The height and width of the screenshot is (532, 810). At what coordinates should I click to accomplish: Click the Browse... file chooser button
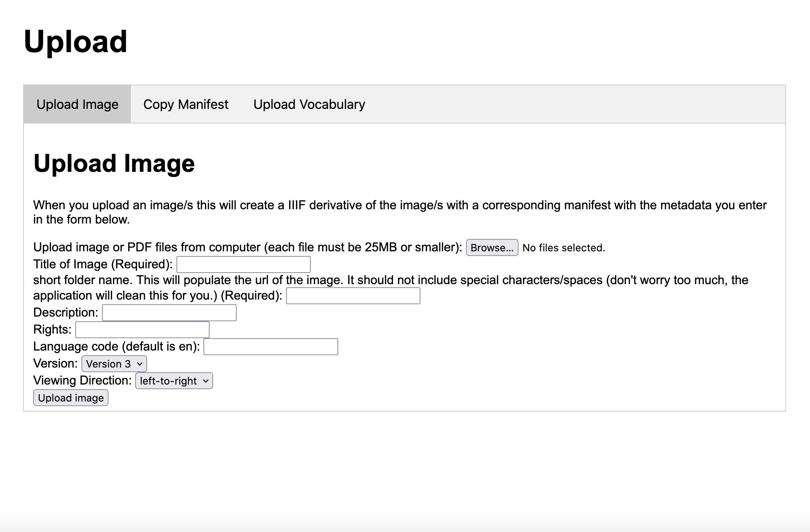click(492, 247)
